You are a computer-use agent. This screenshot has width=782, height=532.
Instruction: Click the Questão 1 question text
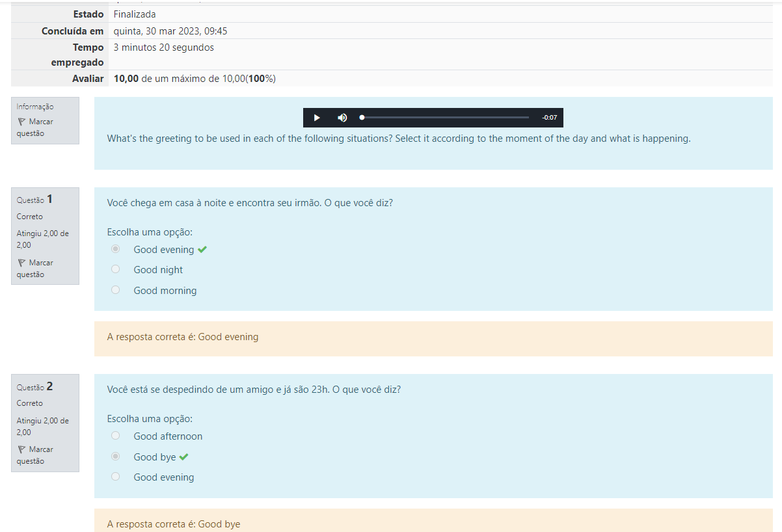(250, 203)
